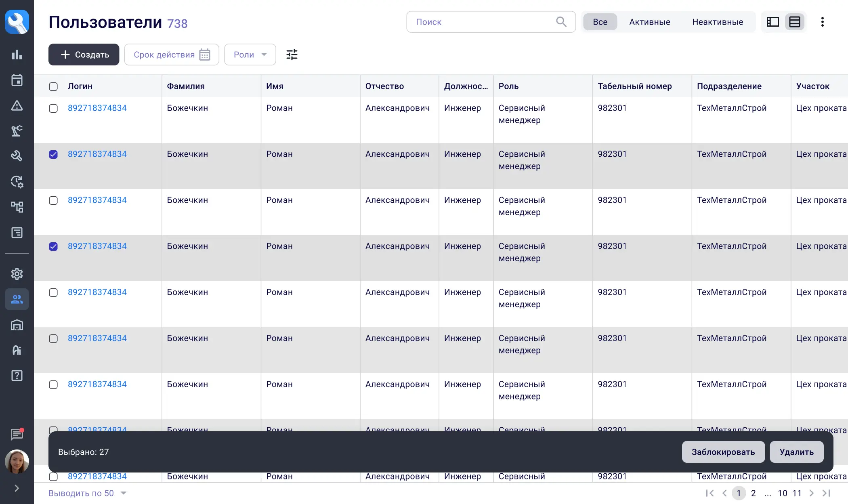Open the hierarchy structure sidebar icon

[x=17, y=207]
